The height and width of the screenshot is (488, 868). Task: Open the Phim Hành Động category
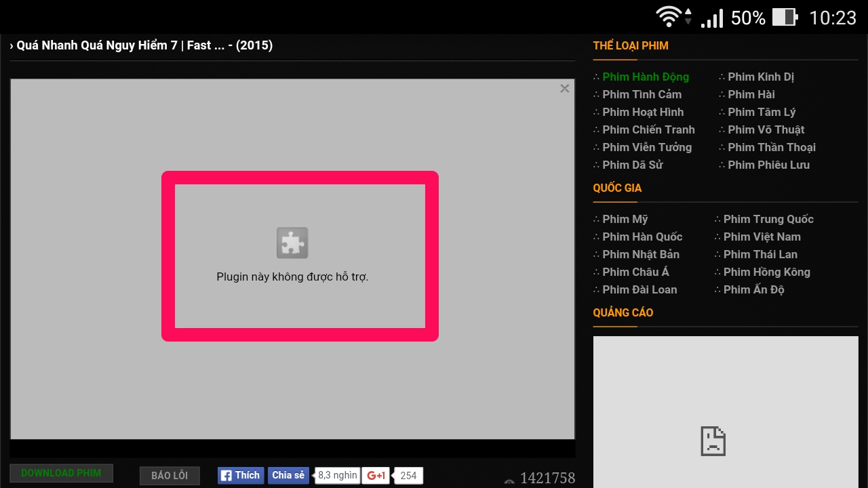coord(646,77)
